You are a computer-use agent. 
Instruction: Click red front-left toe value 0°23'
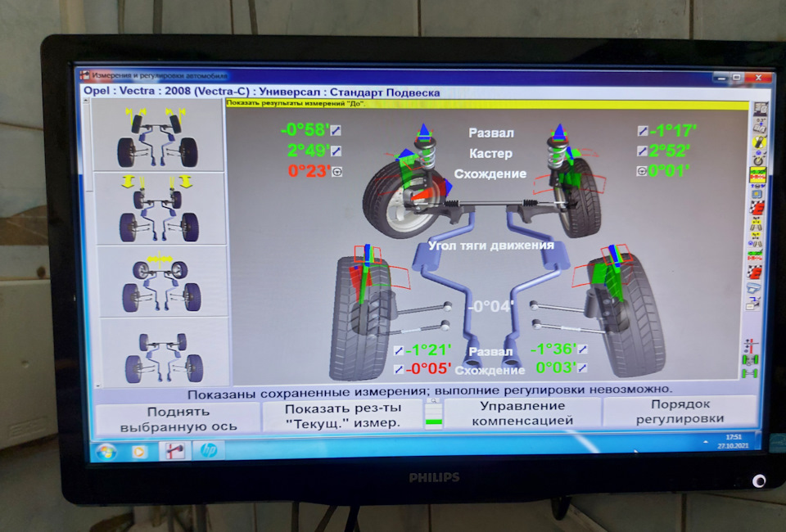tap(309, 171)
